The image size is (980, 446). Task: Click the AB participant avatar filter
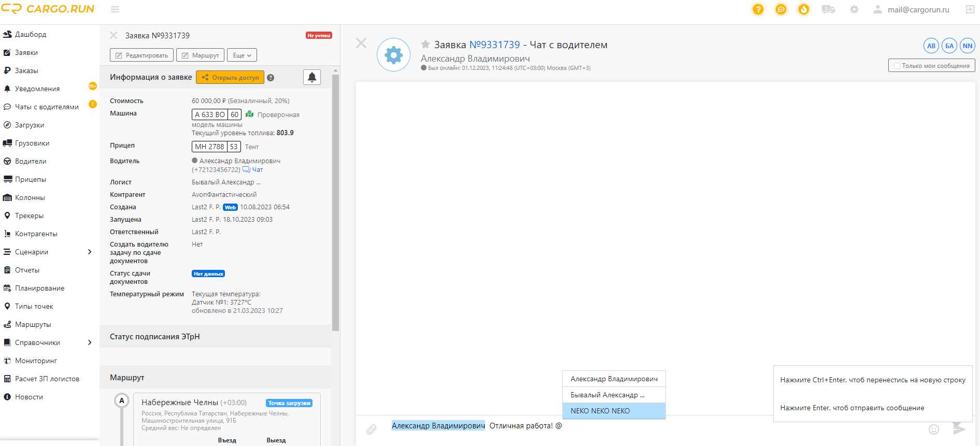[x=931, y=46]
